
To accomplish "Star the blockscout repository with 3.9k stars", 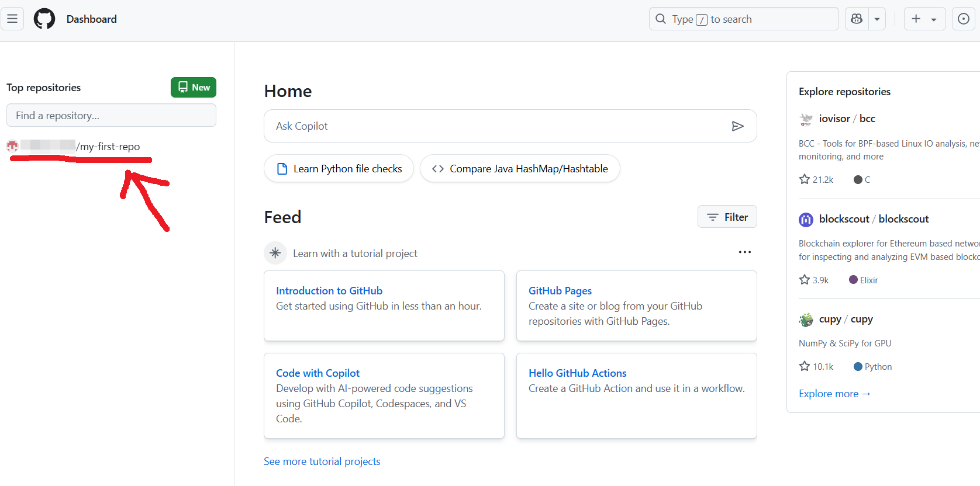I will coord(805,280).
